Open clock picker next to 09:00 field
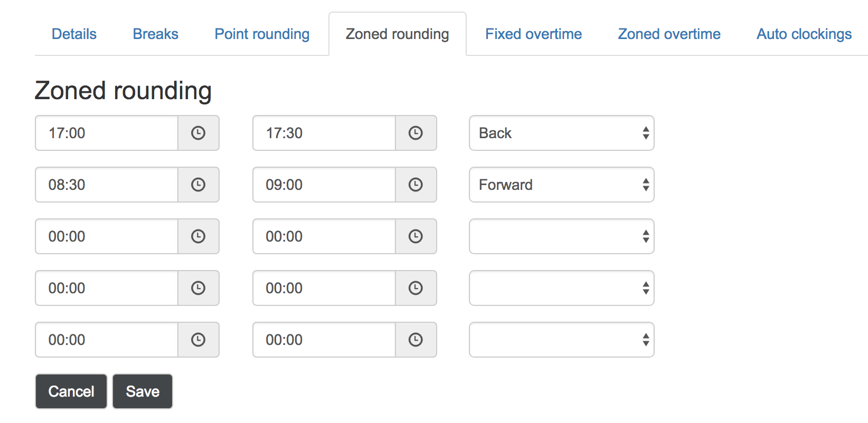The width and height of the screenshot is (868, 423). tap(416, 185)
